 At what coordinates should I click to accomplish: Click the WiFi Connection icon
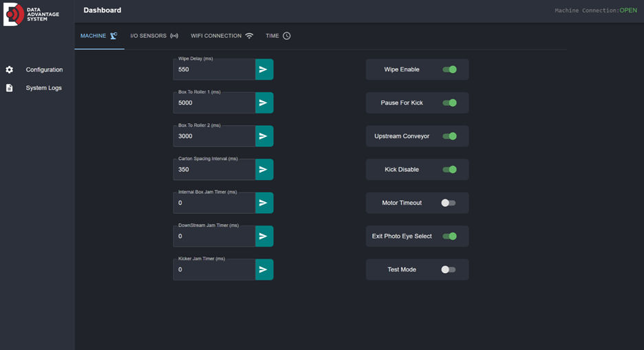click(249, 36)
